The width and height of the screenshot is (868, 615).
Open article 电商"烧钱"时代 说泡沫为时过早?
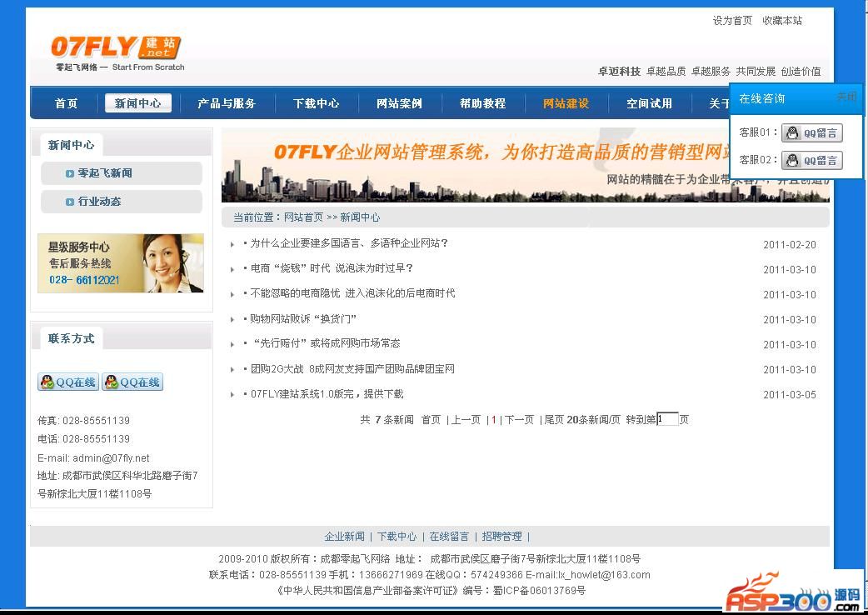332,268
